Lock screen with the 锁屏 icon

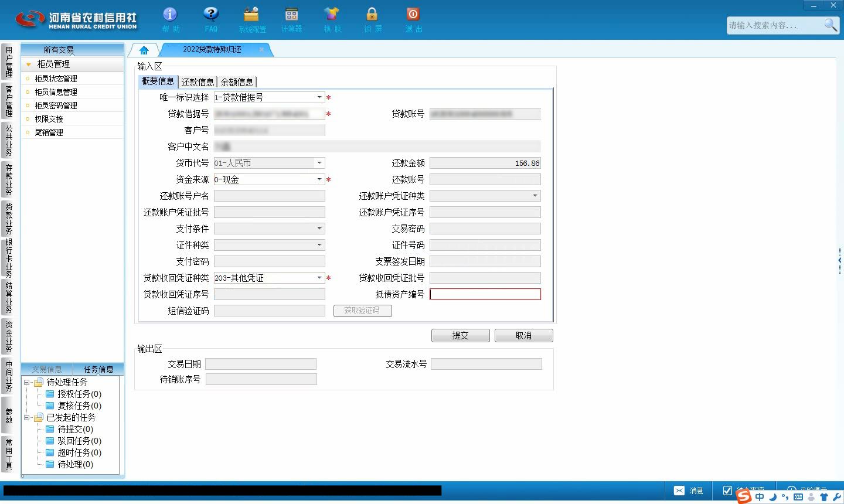click(372, 14)
